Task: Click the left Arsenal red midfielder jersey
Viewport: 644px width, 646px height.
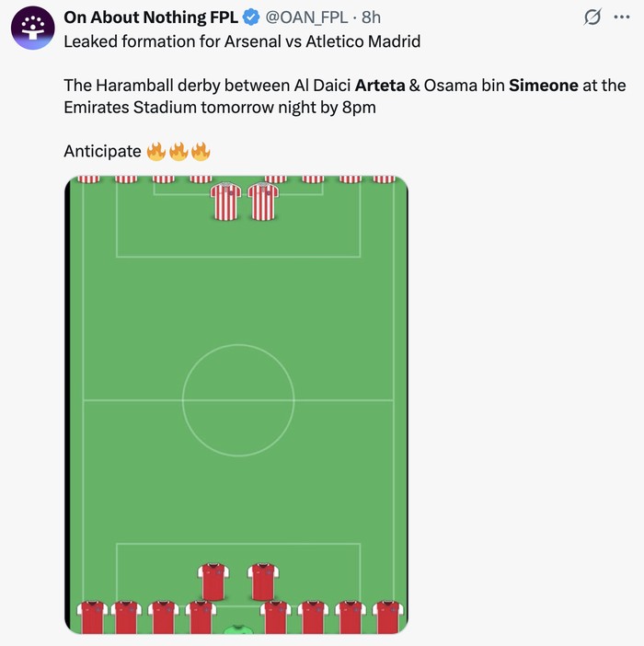Action: 213,582
